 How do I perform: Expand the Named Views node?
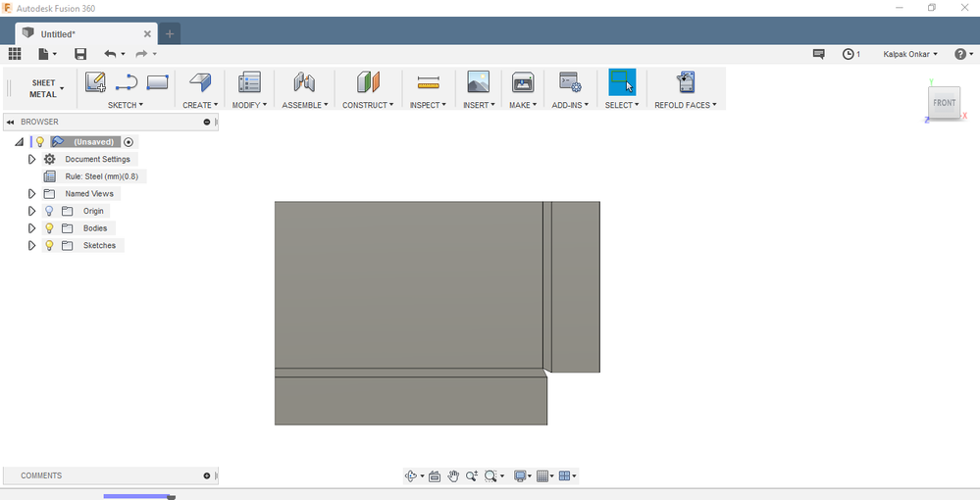(x=31, y=194)
